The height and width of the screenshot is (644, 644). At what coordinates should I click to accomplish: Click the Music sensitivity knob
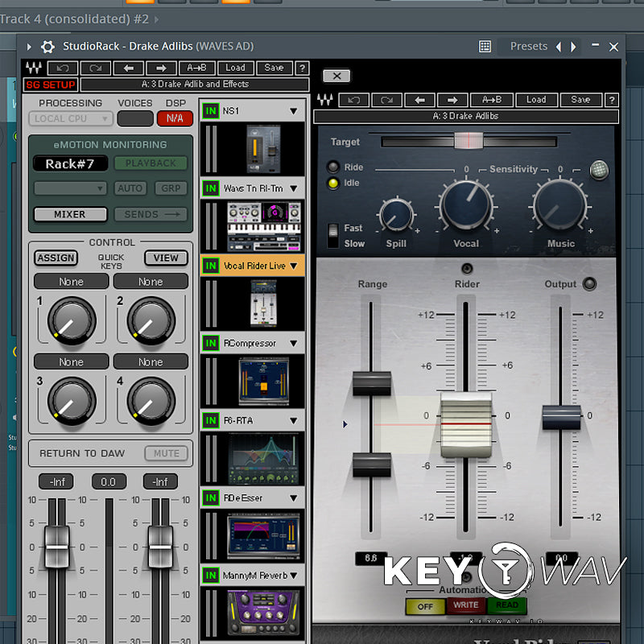560,205
